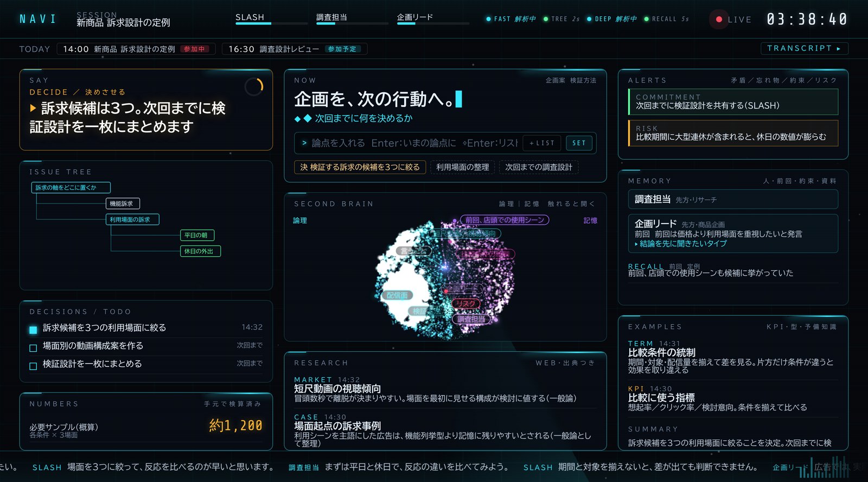Screen dimensions: 868x482
Task: Open the 企画リード memory card
Action: (x=733, y=233)
